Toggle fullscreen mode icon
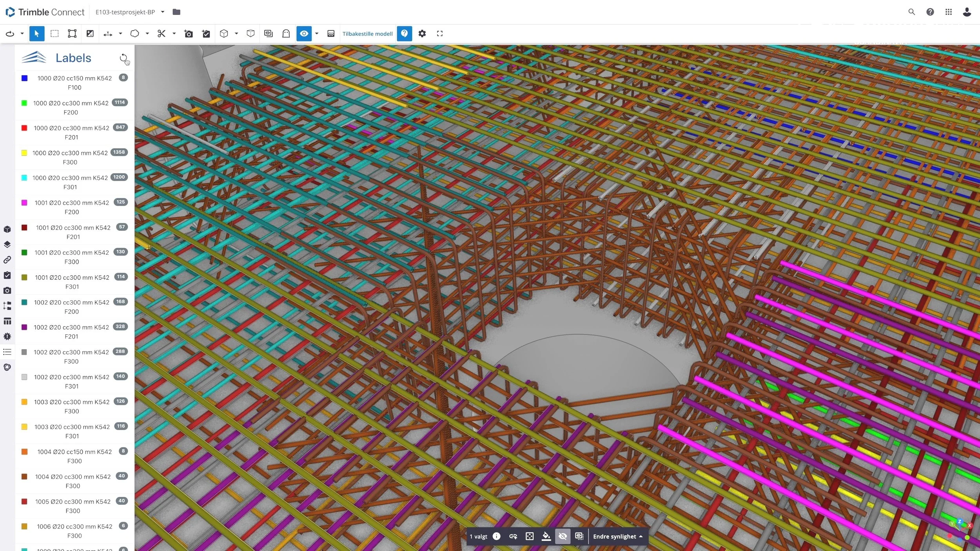Image resolution: width=980 pixels, height=551 pixels. click(x=440, y=34)
